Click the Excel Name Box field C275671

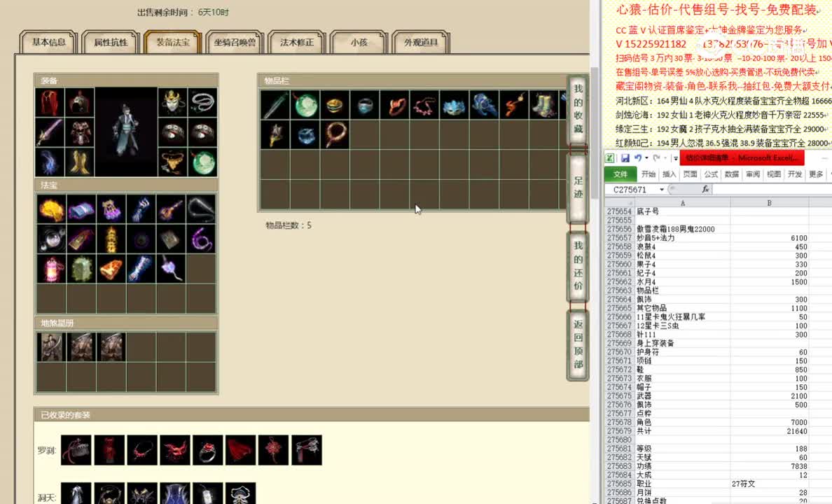pyautogui.click(x=630, y=190)
